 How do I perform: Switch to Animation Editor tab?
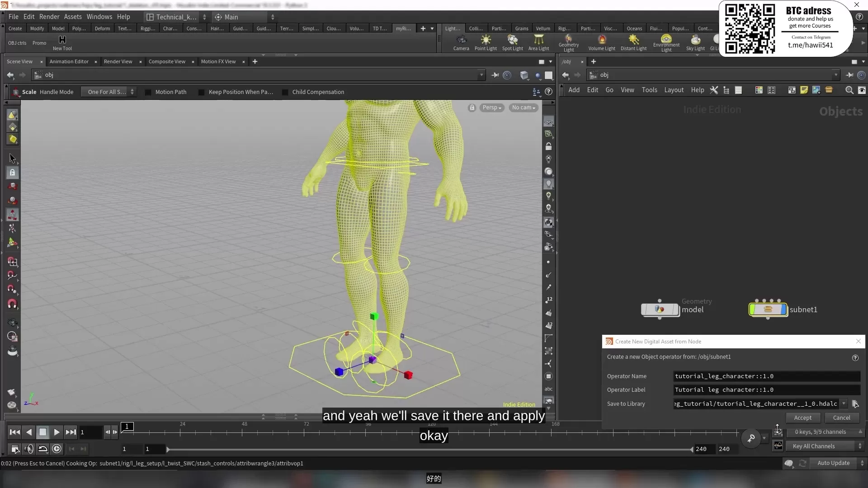[x=69, y=61]
